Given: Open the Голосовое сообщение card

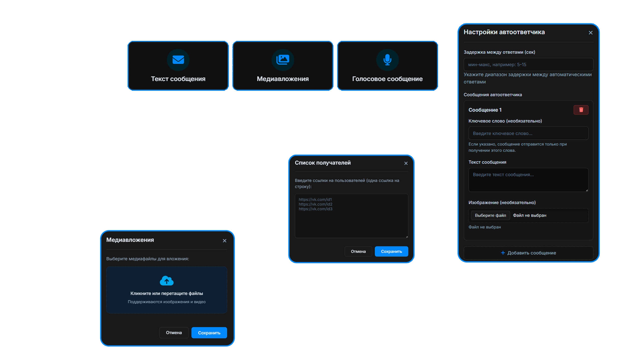Looking at the screenshot, I should coord(387,79).
